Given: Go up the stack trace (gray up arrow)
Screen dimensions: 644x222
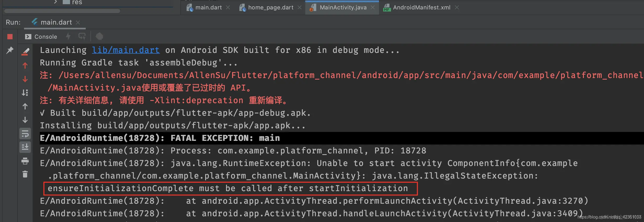Looking at the screenshot, I should pos(25,106).
